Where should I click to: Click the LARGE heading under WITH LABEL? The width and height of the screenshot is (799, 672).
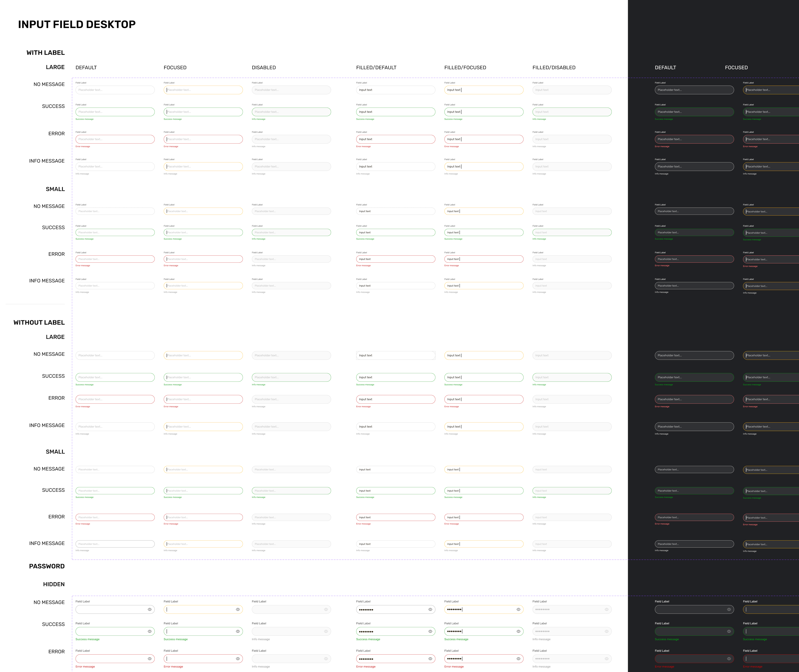click(55, 67)
